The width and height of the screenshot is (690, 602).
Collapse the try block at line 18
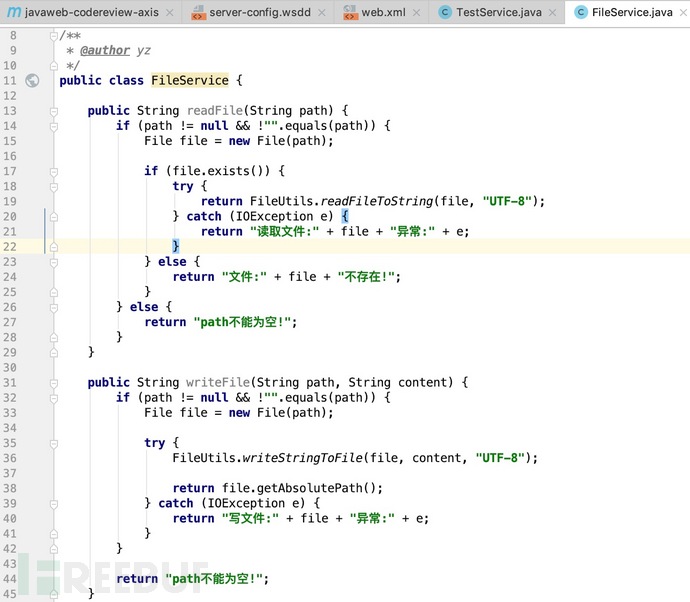54,187
